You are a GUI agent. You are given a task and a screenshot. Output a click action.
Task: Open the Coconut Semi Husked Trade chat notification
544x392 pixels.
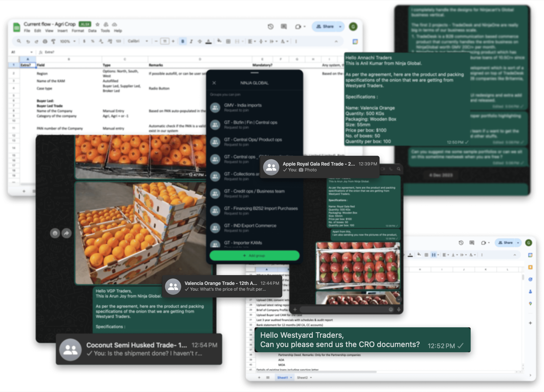[x=139, y=349]
